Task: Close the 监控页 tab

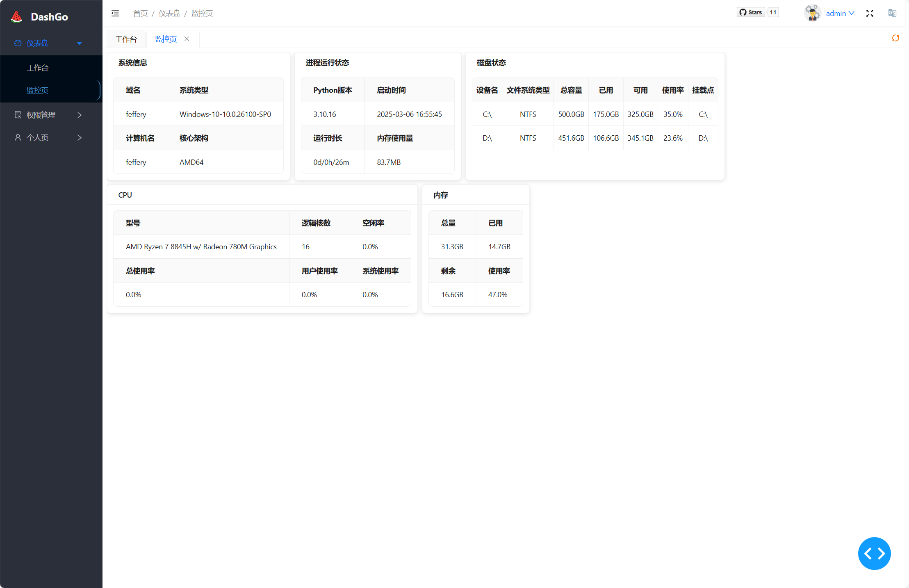Action: 187,39
